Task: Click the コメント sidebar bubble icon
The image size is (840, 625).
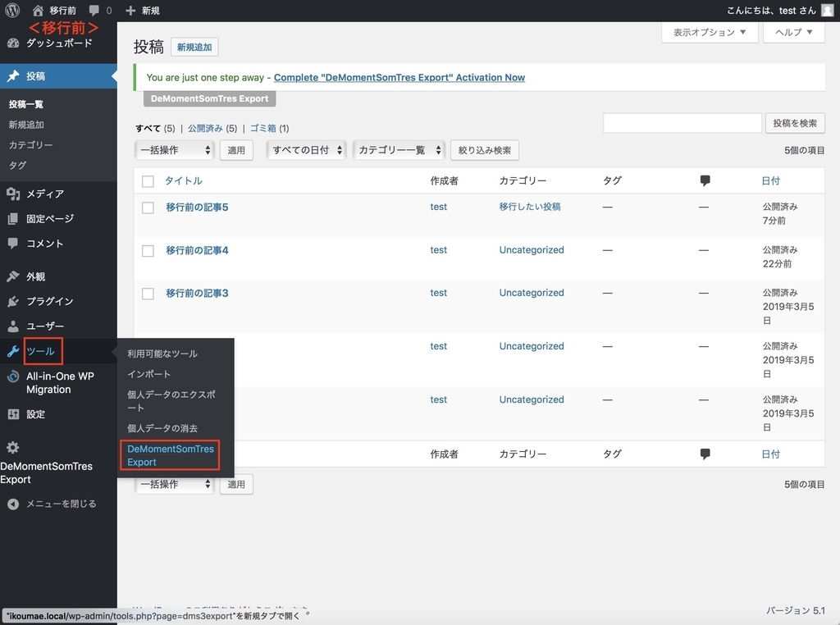Action: 13,243
